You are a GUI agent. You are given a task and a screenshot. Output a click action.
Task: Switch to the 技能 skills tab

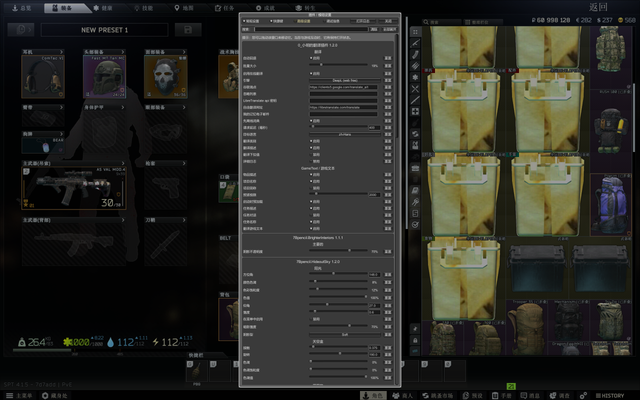144,8
